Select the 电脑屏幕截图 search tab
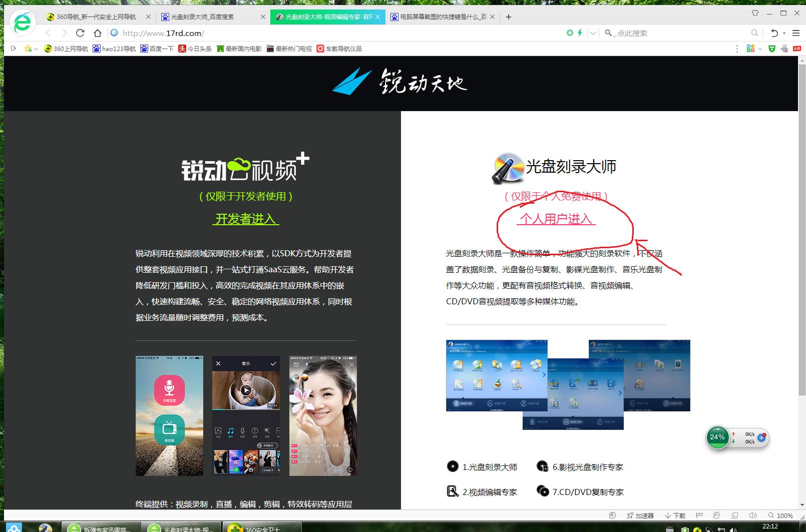Image resolution: width=806 pixels, height=532 pixels. (x=441, y=17)
